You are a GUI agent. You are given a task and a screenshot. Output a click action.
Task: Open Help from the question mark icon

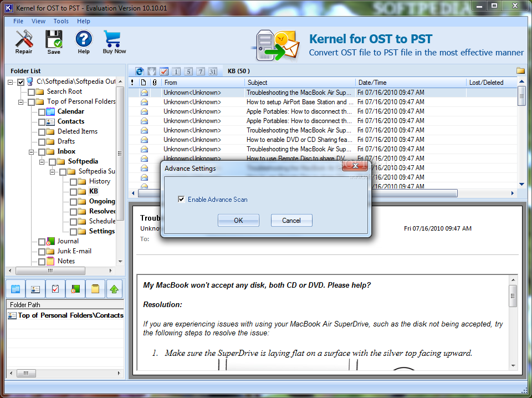[84, 42]
